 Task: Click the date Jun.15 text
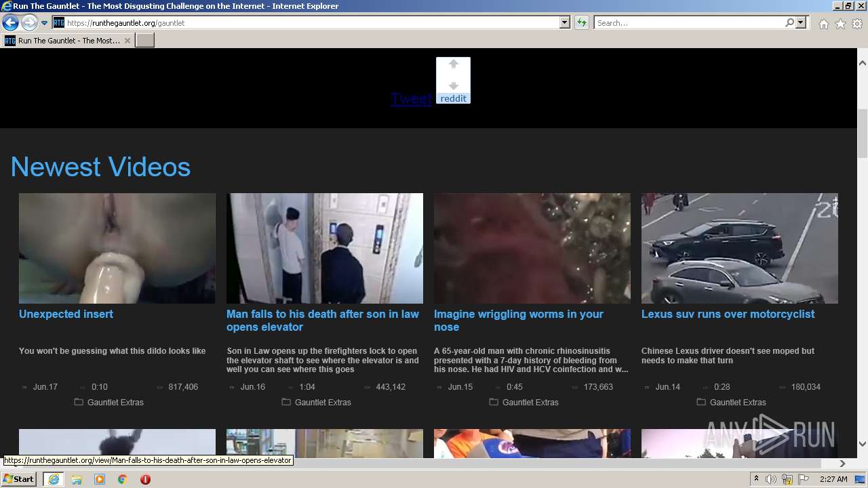click(460, 387)
